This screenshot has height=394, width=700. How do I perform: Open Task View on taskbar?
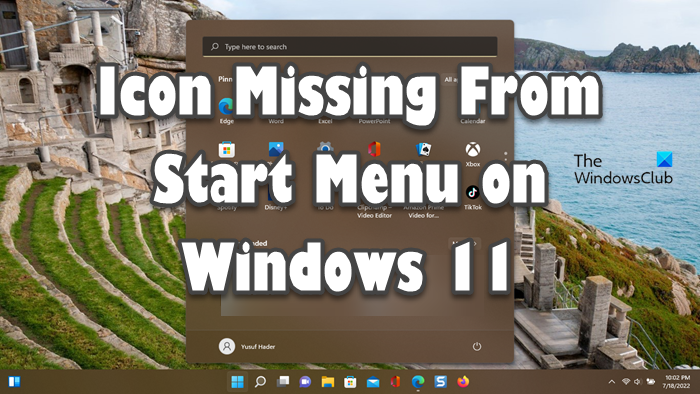tap(283, 382)
